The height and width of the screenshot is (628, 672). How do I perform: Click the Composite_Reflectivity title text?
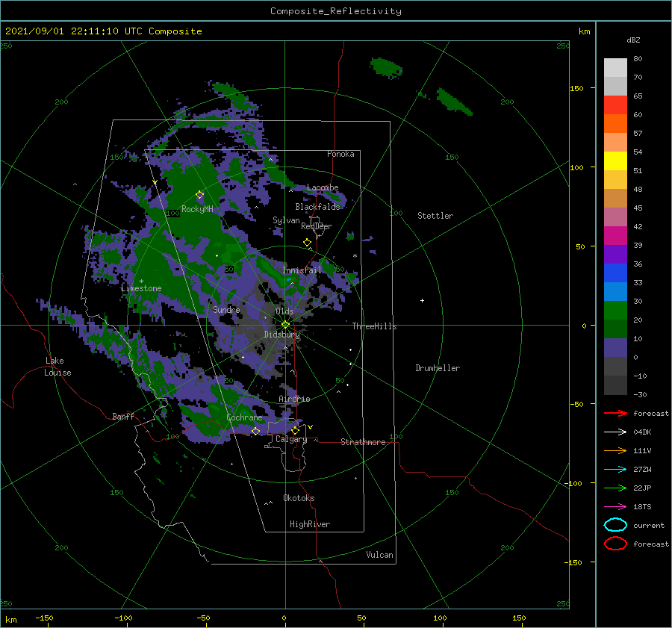pyautogui.click(x=335, y=11)
